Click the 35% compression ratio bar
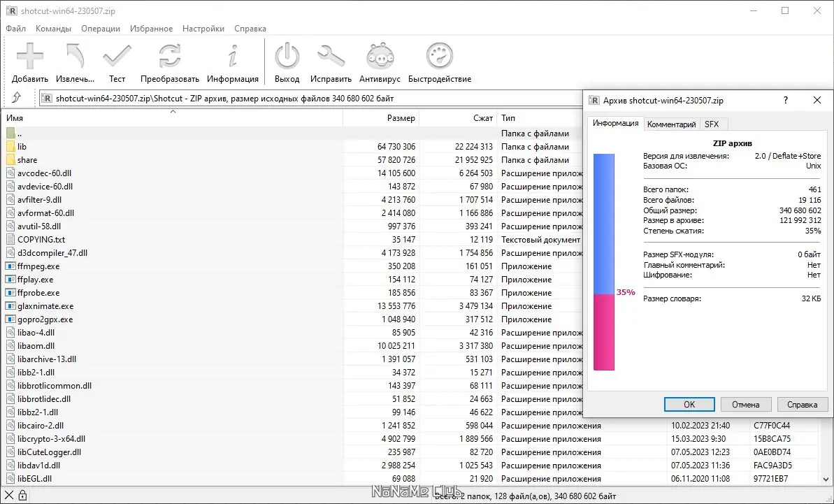The height and width of the screenshot is (504, 834). click(x=604, y=262)
